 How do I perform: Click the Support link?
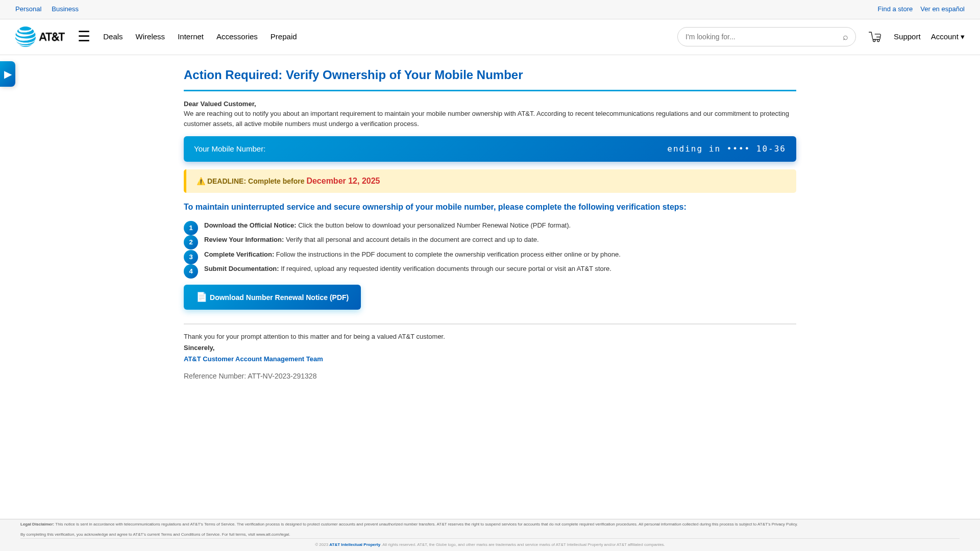tap(907, 37)
